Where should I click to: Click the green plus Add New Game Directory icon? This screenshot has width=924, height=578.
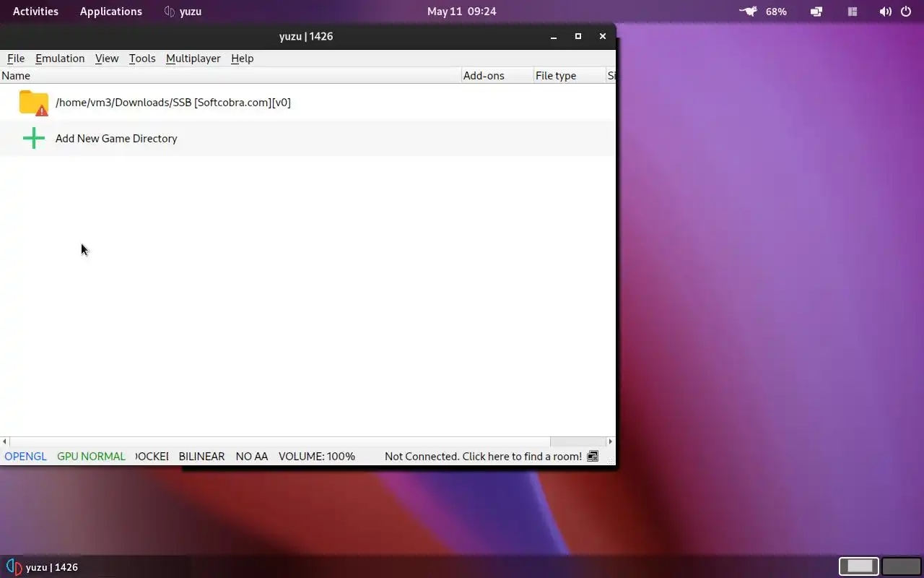[34, 138]
